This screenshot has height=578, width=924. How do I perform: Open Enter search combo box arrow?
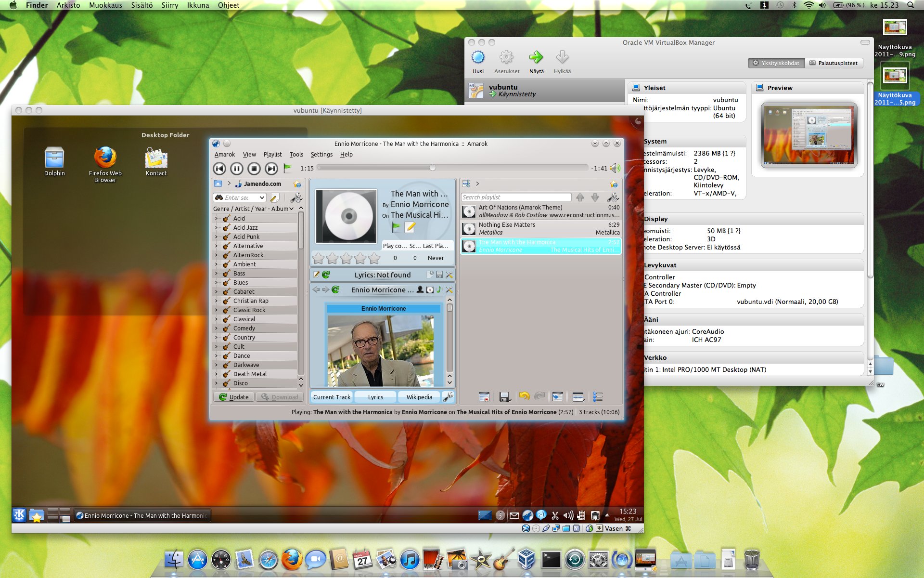click(262, 197)
